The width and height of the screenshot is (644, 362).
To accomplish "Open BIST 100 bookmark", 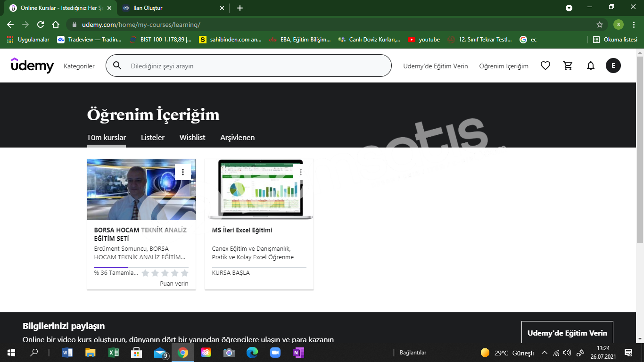I will [x=160, y=40].
